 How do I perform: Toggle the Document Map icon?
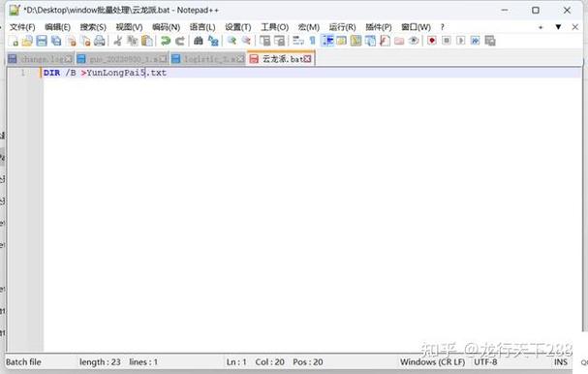(x=356, y=41)
